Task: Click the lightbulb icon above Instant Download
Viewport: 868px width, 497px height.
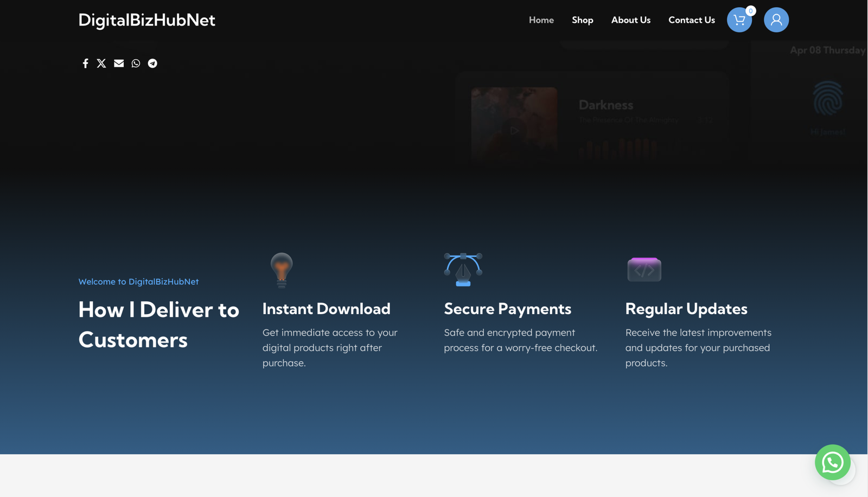Action: coord(282,270)
